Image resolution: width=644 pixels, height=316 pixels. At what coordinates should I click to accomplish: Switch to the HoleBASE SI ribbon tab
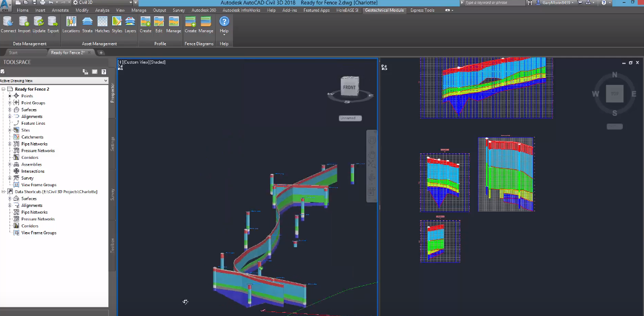347,10
